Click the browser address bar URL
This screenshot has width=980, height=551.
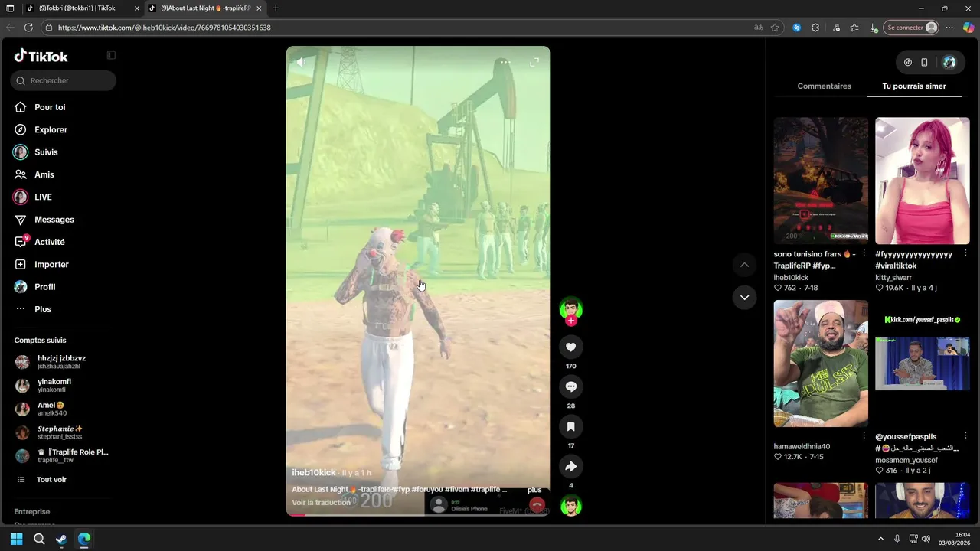(x=165, y=28)
